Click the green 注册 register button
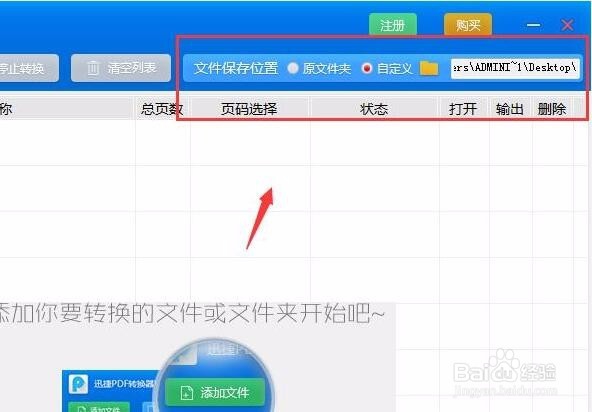Viewport: 592px width, 412px height. point(393,25)
